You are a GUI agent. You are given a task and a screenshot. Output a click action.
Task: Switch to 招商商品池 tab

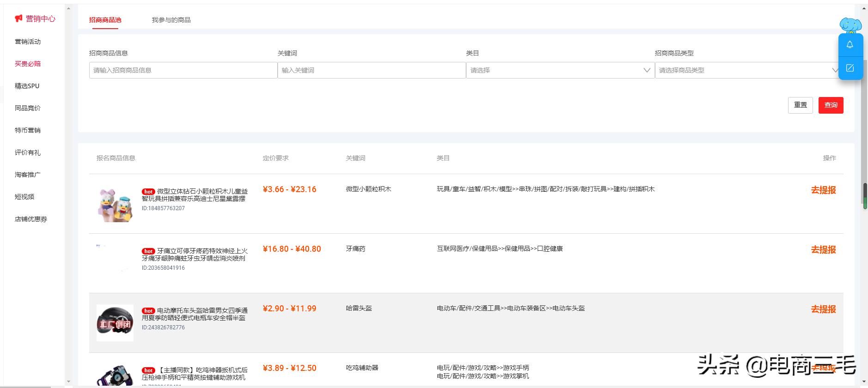pos(105,20)
